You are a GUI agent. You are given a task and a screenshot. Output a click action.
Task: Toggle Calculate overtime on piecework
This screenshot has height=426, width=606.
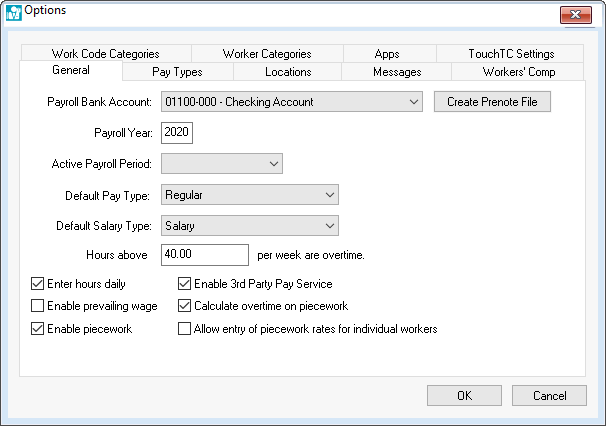(x=184, y=306)
